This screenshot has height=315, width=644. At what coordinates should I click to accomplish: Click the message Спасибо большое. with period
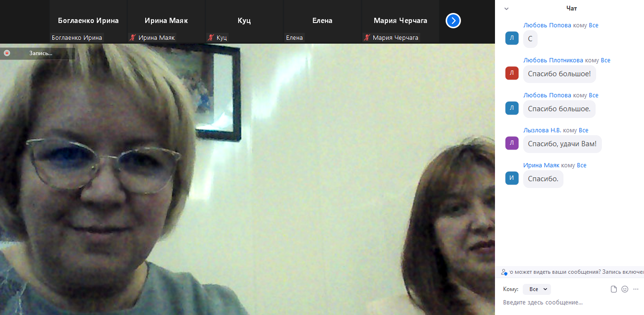[x=559, y=109]
